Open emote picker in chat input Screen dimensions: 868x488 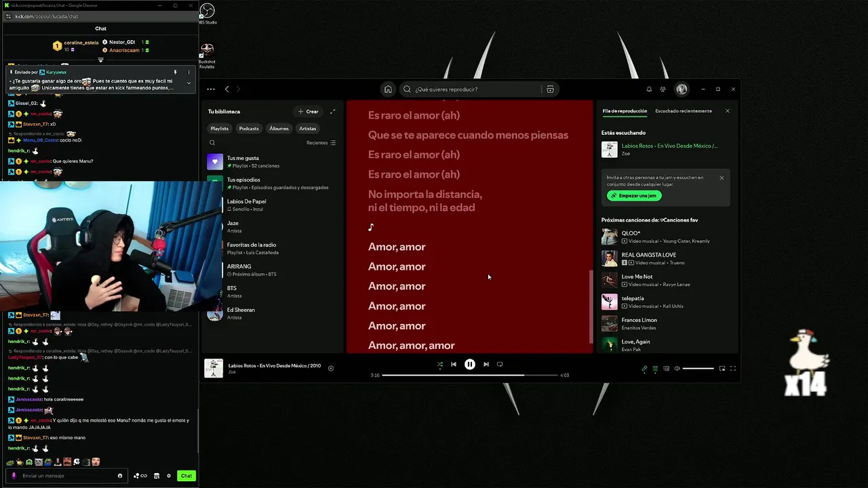(120, 476)
